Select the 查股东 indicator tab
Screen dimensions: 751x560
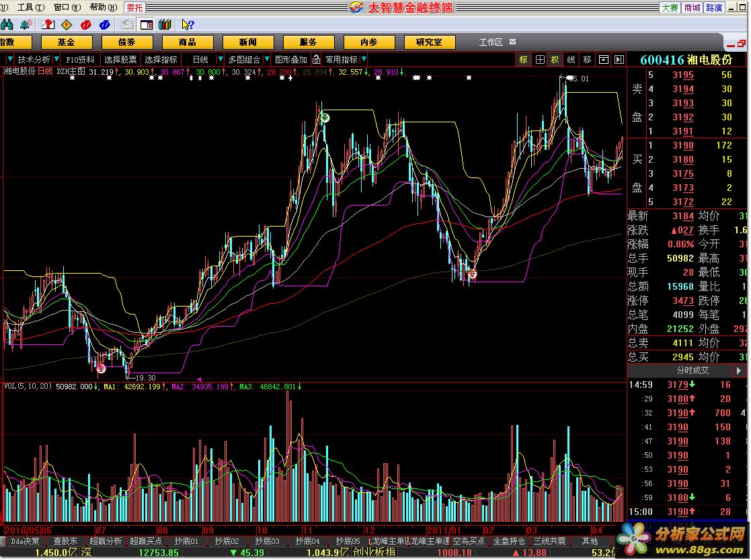(x=65, y=541)
